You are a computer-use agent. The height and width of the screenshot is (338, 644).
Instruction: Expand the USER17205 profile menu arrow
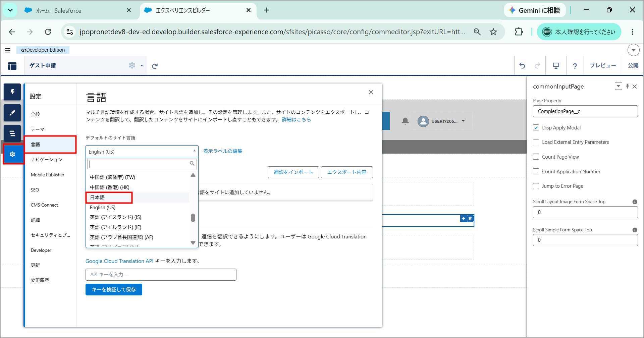[463, 121]
